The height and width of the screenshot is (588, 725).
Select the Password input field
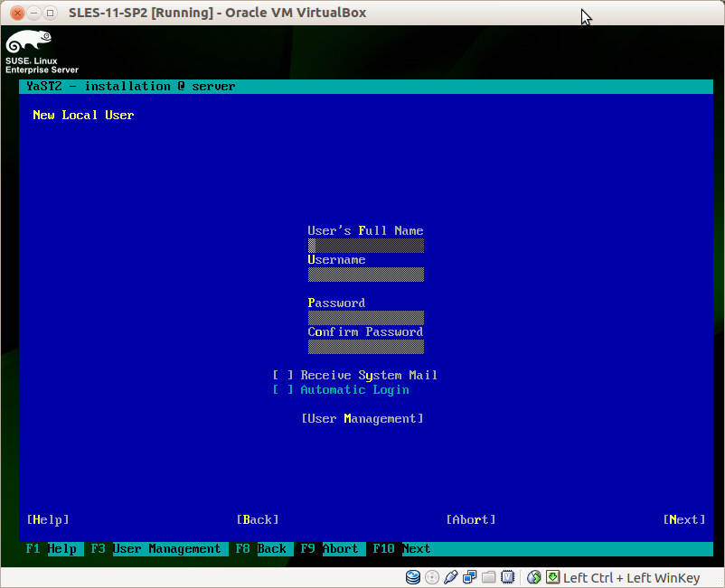[366, 318]
